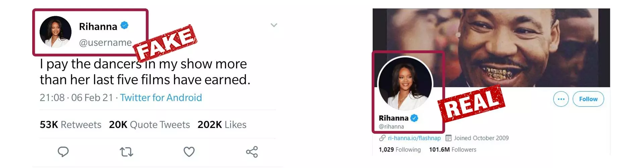Expand the tweet options chevron

click(x=274, y=25)
